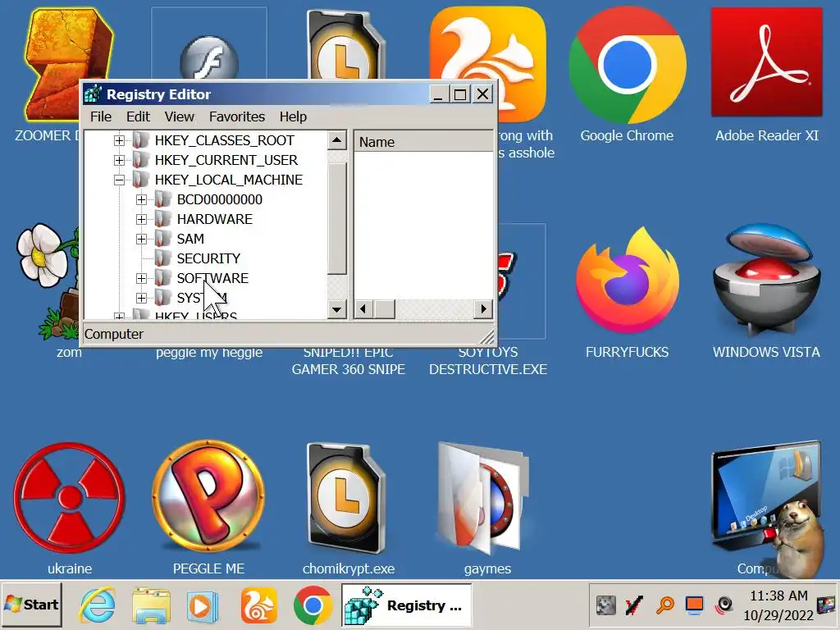Select the BCD00000000 key label
Viewport: 840px width, 630px height.
coord(220,200)
